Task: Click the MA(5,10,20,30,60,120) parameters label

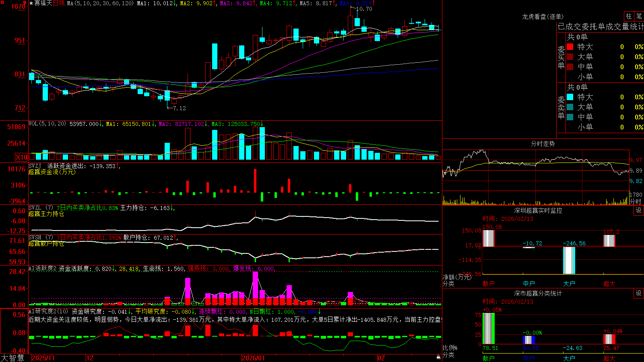Action: point(100,3)
